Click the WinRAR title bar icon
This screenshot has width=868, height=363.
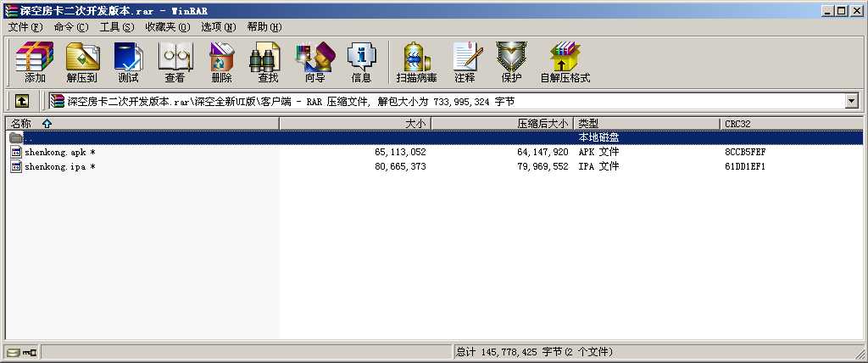(10, 10)
